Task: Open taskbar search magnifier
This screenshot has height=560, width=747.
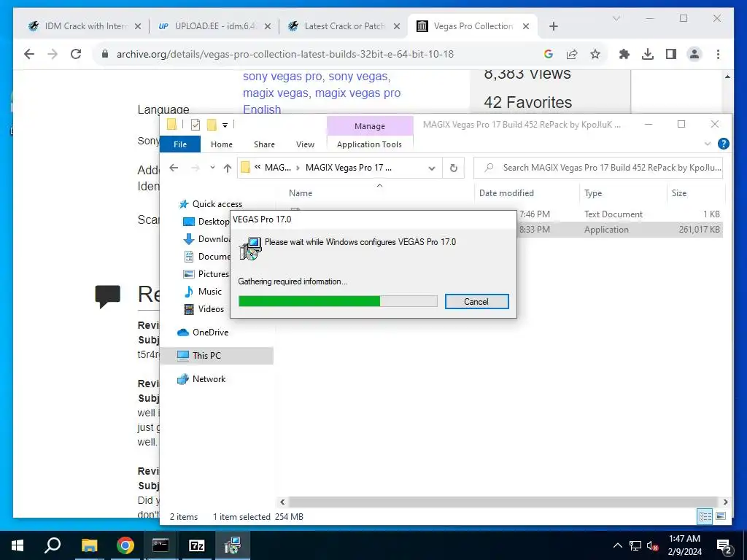Action: pyautogui.click(x=53, y=545)
